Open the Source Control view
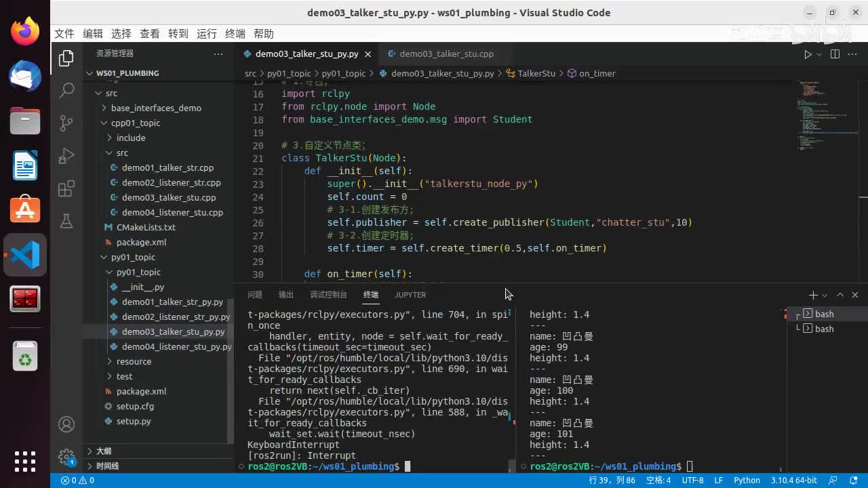 click(66, 123)
